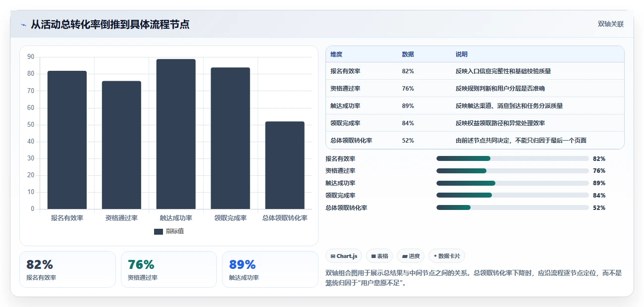
Task: Click the 进度 tag chip
Action: (x=411, y=256)
